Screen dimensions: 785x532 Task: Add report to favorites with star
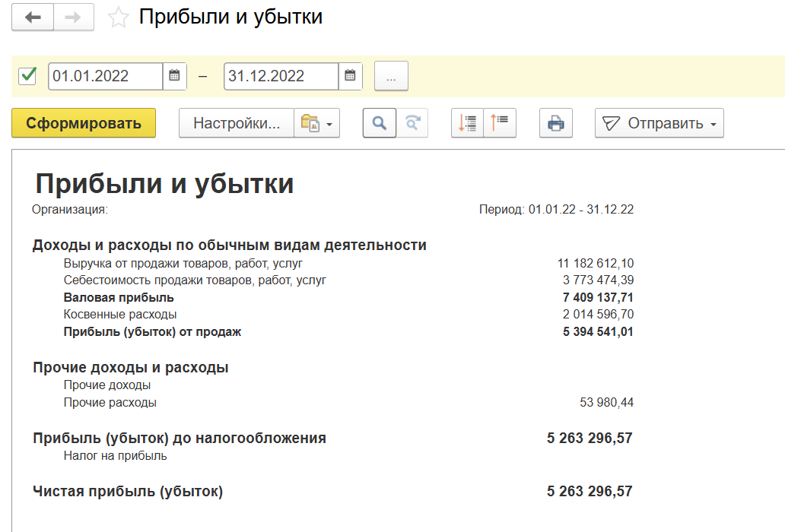(x=119, y=18)
